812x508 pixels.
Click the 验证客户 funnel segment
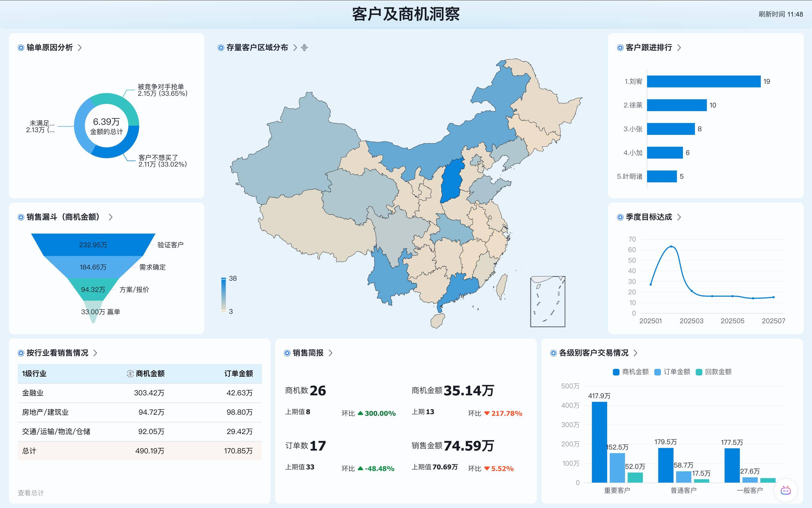(93, 245)
